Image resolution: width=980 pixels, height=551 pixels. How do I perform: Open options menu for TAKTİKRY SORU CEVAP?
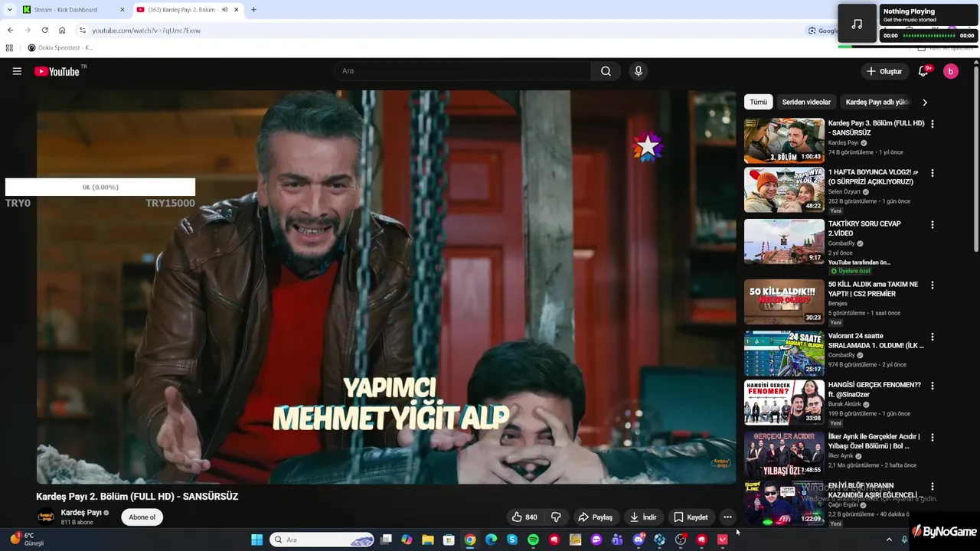pyautogui.click(x=932, y=225)
